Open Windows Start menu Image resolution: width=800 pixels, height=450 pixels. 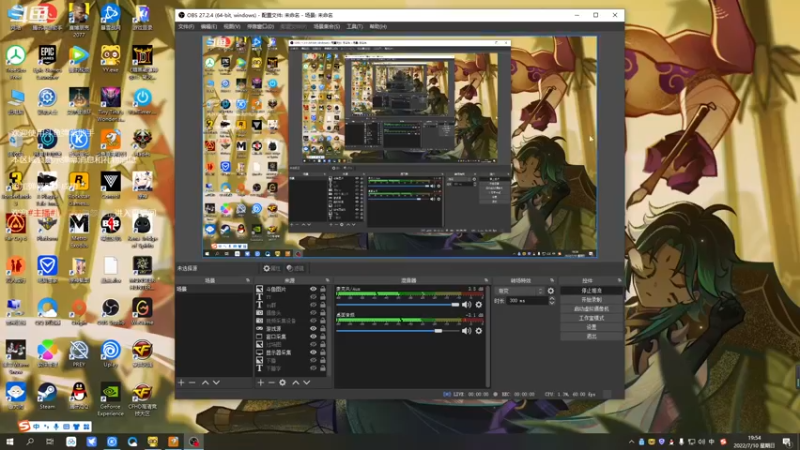point(9,441)
